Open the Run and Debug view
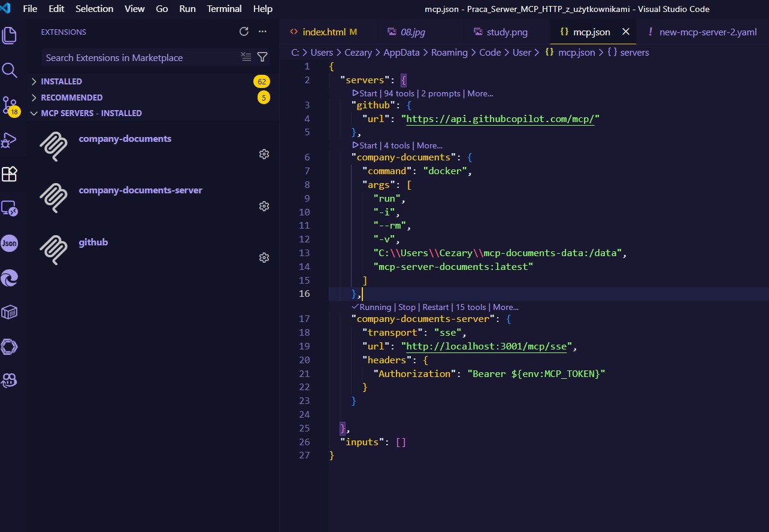 click(x=9, y=140)
